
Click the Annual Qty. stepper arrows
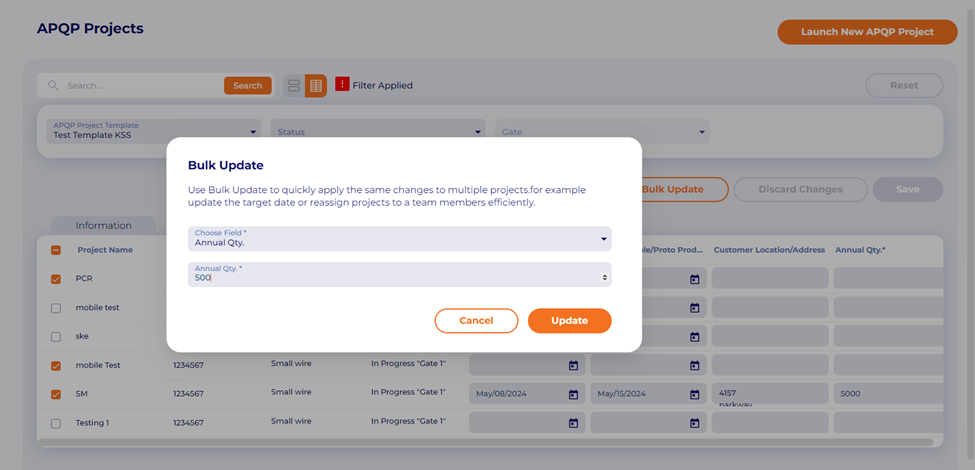click(x=604, y=277)
